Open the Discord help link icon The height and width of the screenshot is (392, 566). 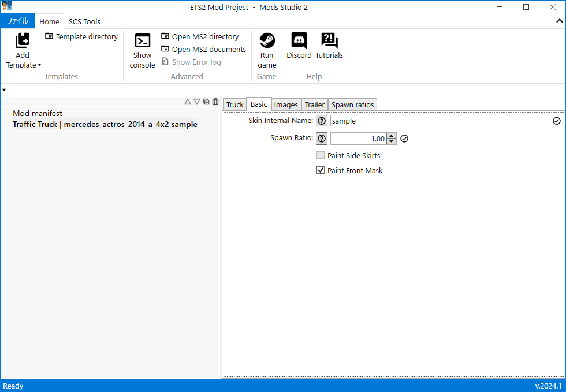pyautogui.click(x=299, y=41)
